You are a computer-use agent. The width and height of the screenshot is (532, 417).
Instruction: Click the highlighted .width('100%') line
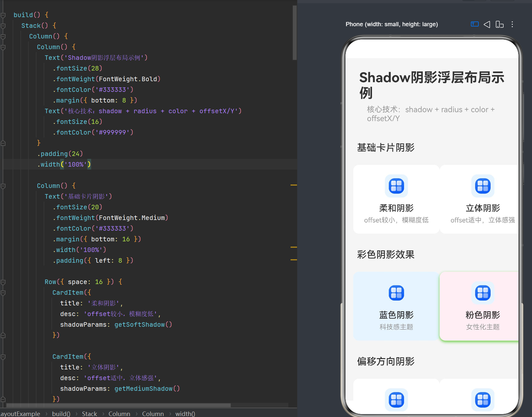(x=64, y=164)
